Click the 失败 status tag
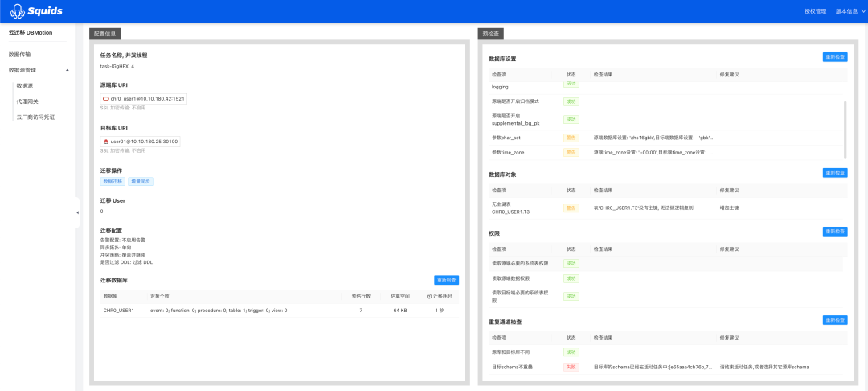This screenshot has height=391, width=868. pos(571,367)
